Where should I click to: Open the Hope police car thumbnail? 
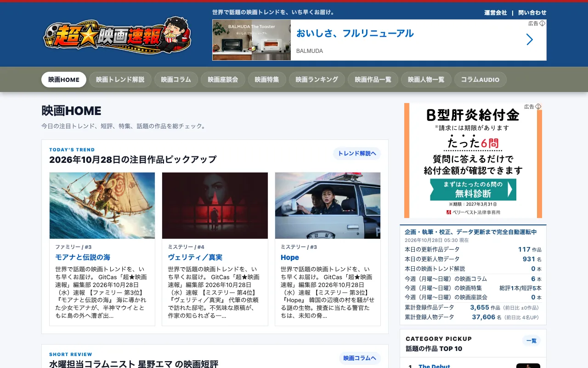328,206
